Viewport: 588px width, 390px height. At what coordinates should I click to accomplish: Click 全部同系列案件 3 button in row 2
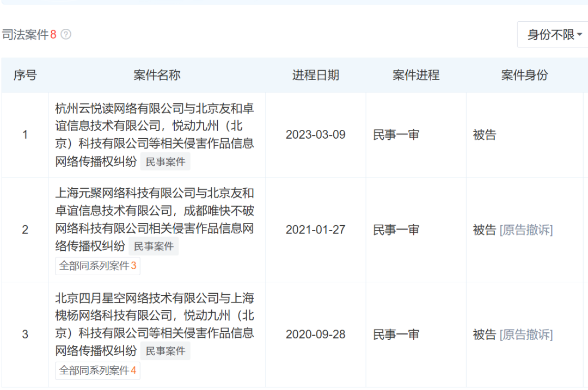(97, 266)
